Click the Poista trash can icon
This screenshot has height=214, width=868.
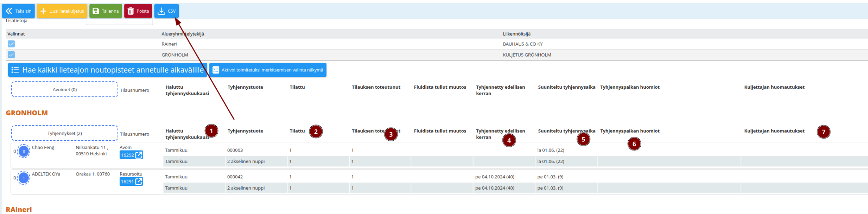point(130,11)
